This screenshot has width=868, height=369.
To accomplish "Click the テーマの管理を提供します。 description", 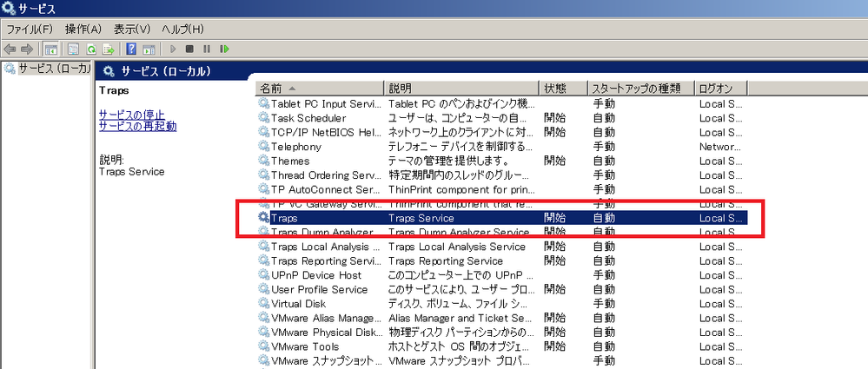I will (x=448, y=161).
